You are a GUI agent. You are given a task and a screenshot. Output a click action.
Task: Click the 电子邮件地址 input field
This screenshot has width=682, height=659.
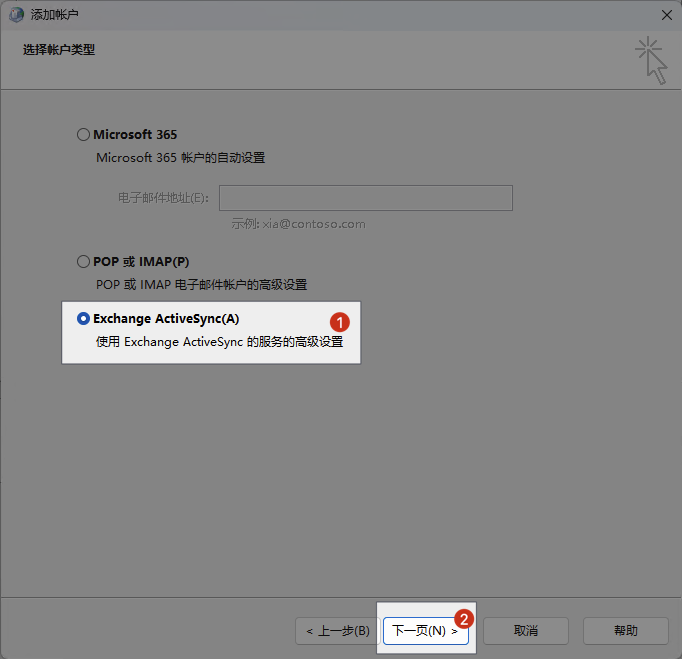(366, 198)
